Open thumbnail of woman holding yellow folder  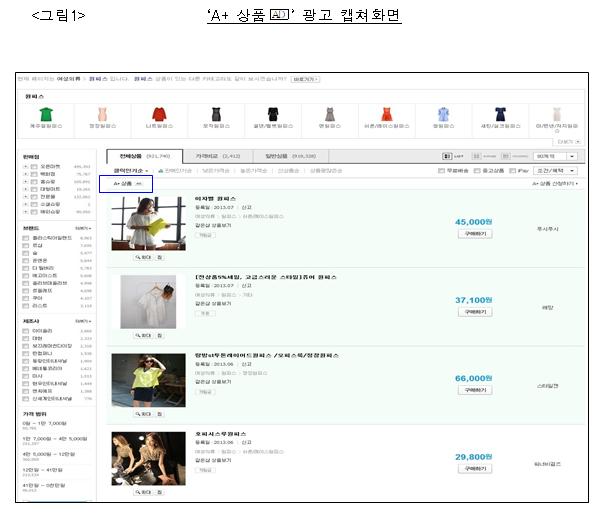coord(148,224)
